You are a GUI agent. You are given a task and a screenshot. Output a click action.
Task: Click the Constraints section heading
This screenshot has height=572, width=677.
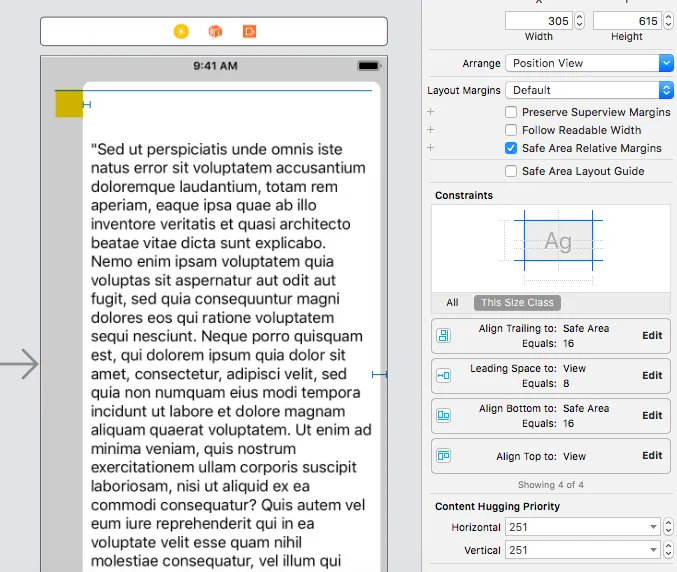point(464,196)
